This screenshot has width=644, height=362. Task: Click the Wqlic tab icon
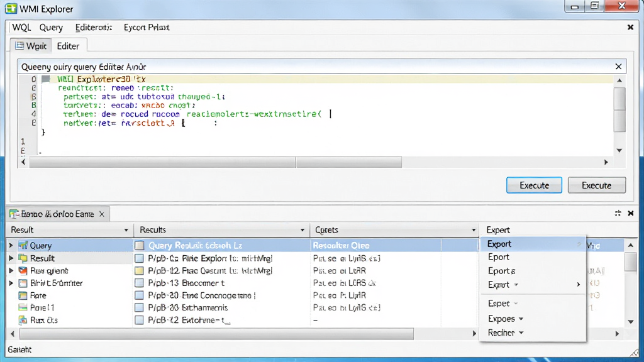pyautogui.click(x=19, y=45)
